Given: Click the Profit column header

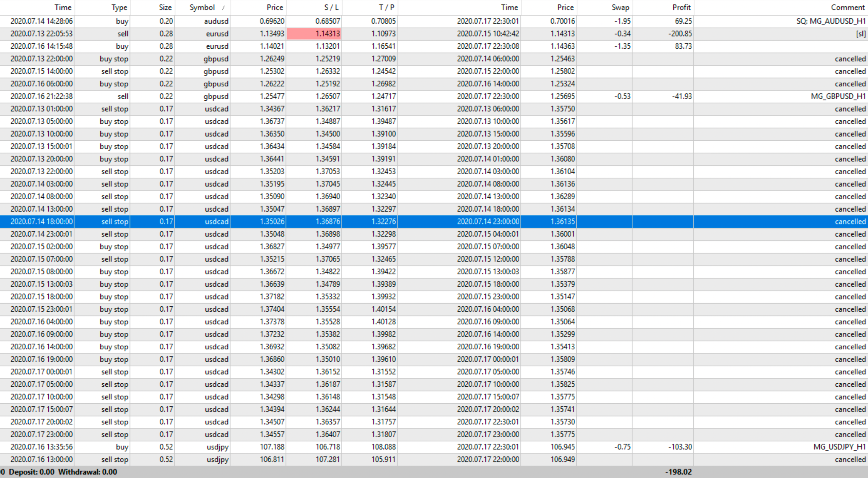Looking at the screenshot, I should 681,7.
